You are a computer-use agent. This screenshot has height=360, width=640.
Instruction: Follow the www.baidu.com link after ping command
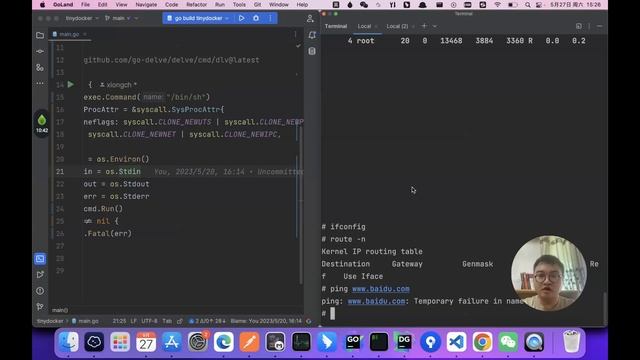381,289
